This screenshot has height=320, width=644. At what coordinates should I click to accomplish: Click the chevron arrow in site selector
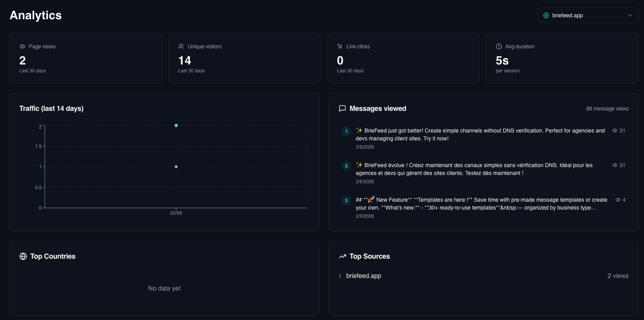(630, 15)
